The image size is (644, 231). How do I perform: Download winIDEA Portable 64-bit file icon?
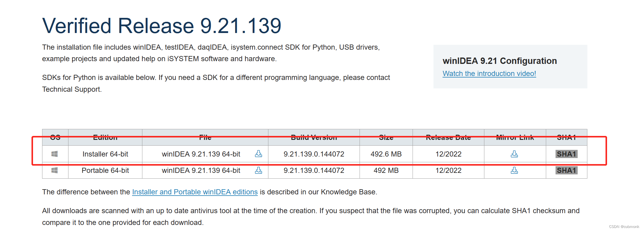(258, 170)
